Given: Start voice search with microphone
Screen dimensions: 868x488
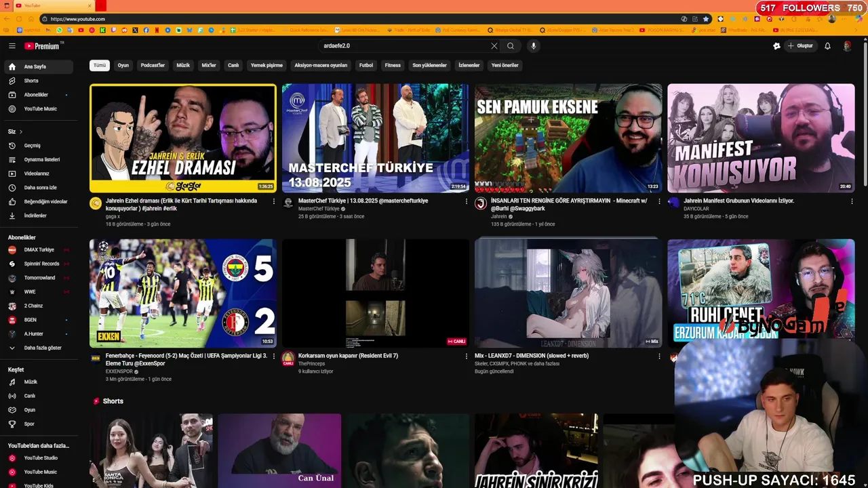Looking at the screenshot, I should pos(534,46).
